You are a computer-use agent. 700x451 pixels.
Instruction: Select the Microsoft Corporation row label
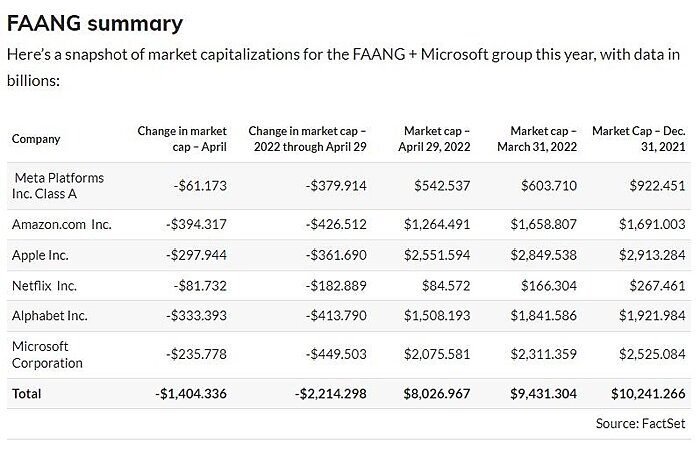pyautogui.click(x=47, y=354)
